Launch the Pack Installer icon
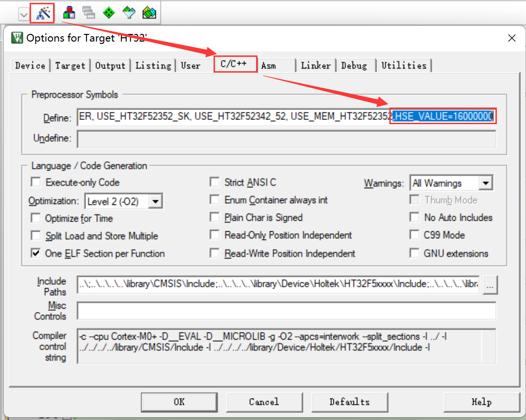The width and height of the screenshot is (526, 420). [150, 13]
